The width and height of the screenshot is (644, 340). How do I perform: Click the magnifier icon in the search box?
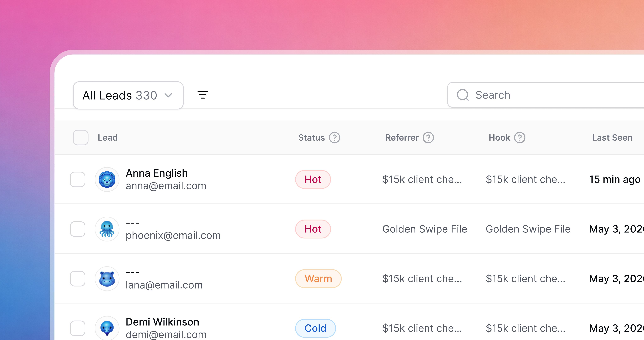(x=463, y=95)
